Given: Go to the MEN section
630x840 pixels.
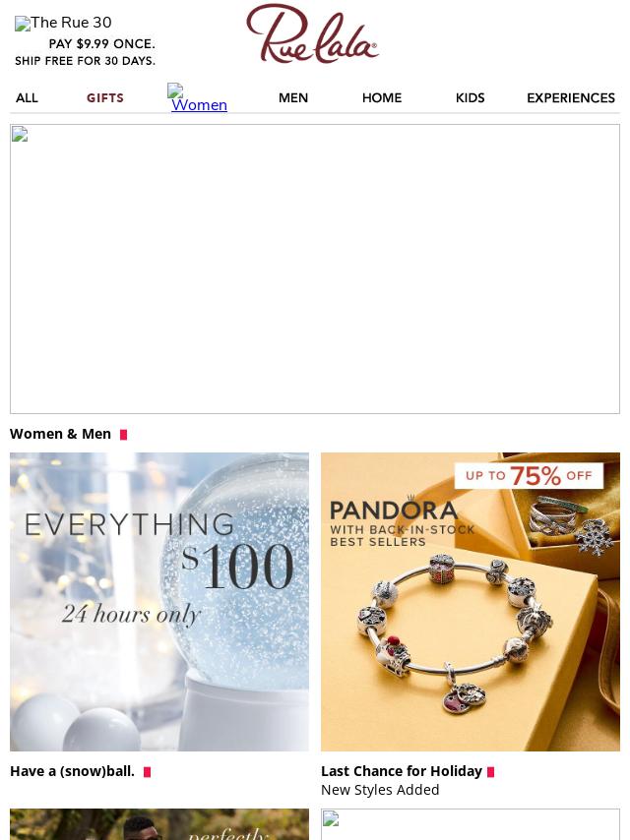Looking at the screenshot, I should click(293, 98).
